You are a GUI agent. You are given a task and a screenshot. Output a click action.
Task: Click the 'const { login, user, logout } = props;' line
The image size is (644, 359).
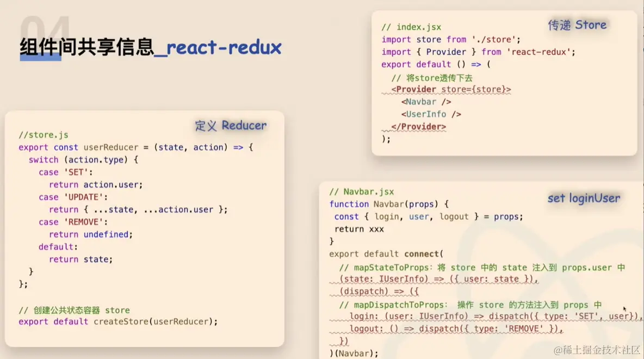tap(429, 217)
